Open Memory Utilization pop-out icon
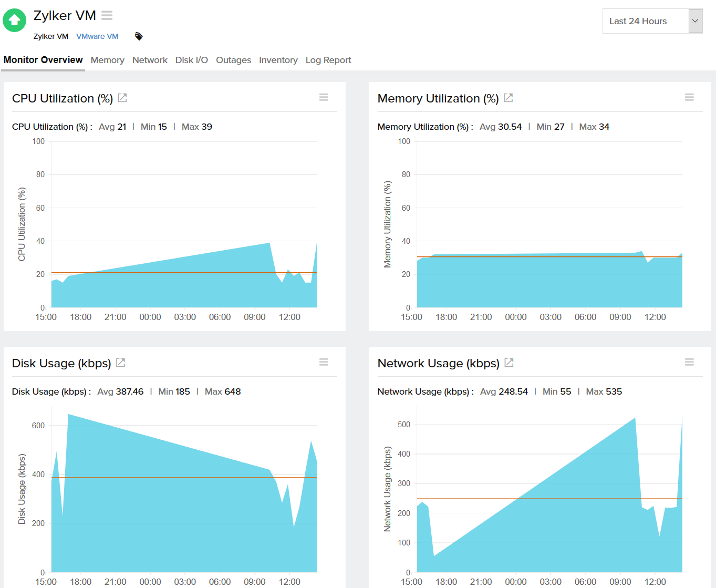The height and width of the screenshot is (588, 716). pyautogui.click(x=508, y=98)
